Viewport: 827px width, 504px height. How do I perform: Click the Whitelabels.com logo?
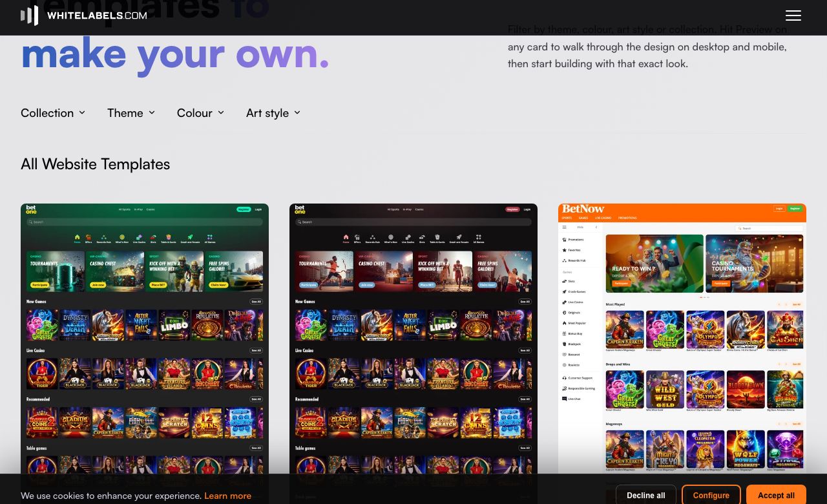[84, 15]
